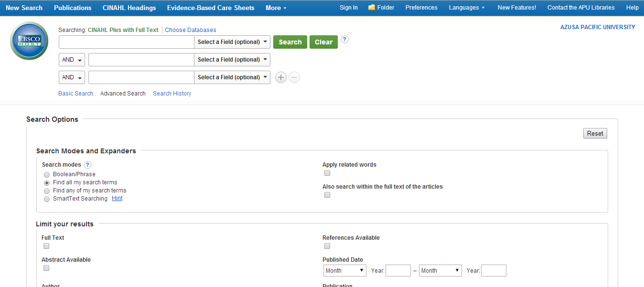Viewport: 644px width, 287px height.
Task: Click the third search term field
Action: [x=141, y=77]
